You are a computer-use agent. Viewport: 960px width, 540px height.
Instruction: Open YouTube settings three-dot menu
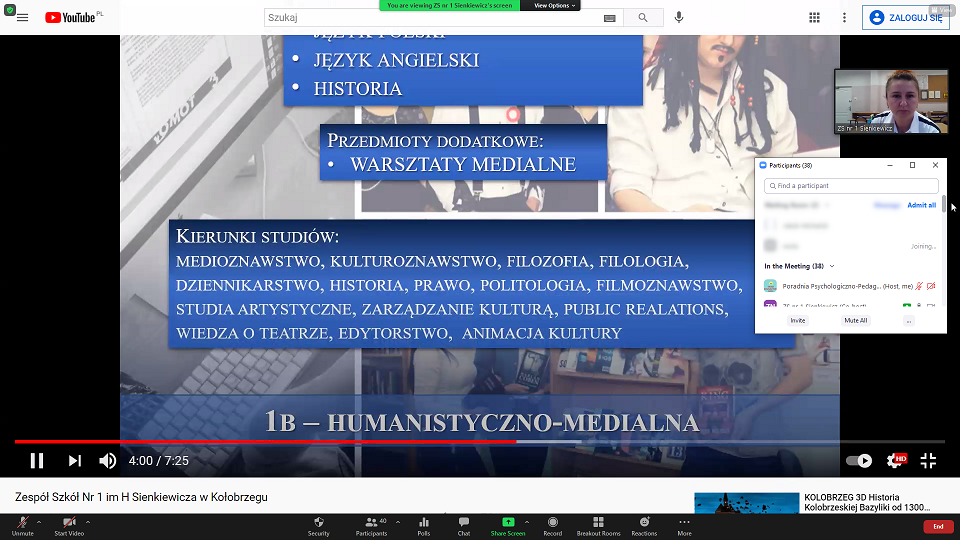click(844, 18)
